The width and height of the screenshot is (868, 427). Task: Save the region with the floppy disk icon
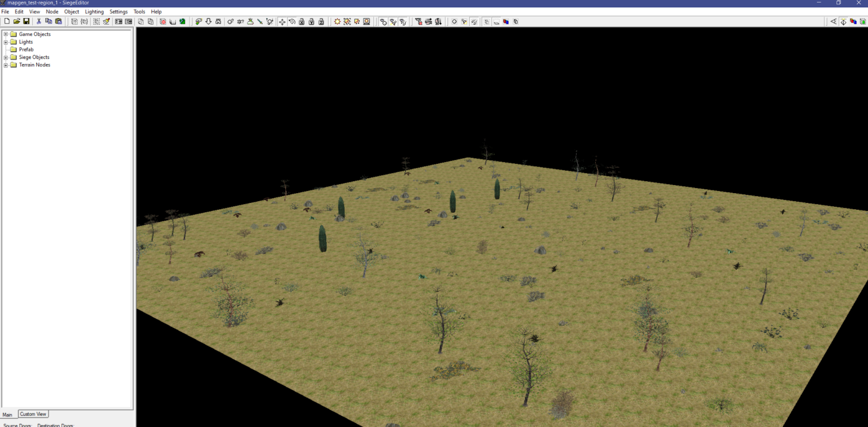[x=26, y=21]
